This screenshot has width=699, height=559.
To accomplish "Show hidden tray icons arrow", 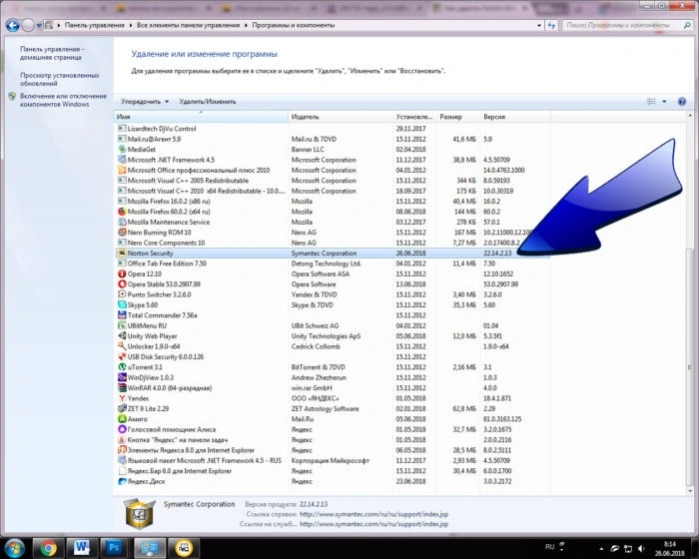I will [601, 549].
